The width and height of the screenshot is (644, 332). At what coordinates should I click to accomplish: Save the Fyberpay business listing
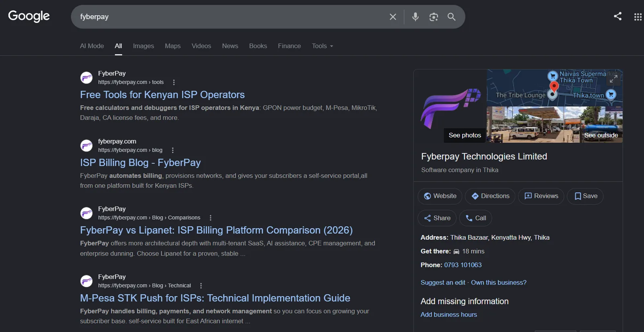(585, 196)
